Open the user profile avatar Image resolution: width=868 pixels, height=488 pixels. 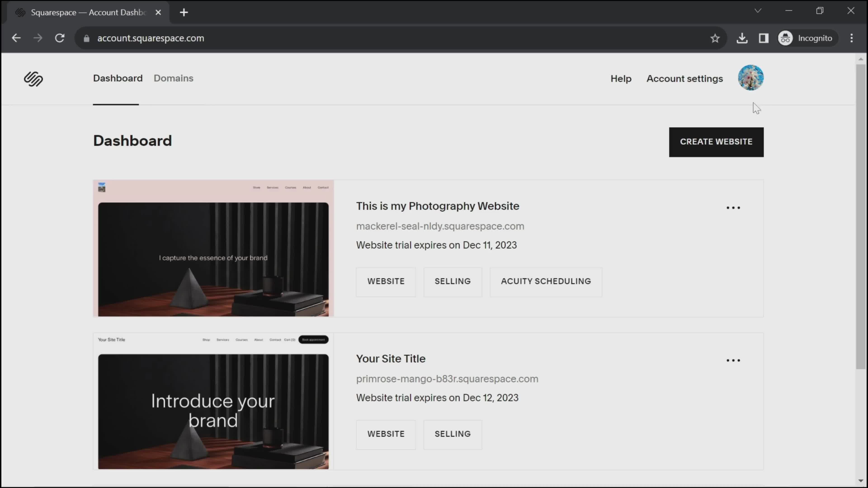(750, 78)
